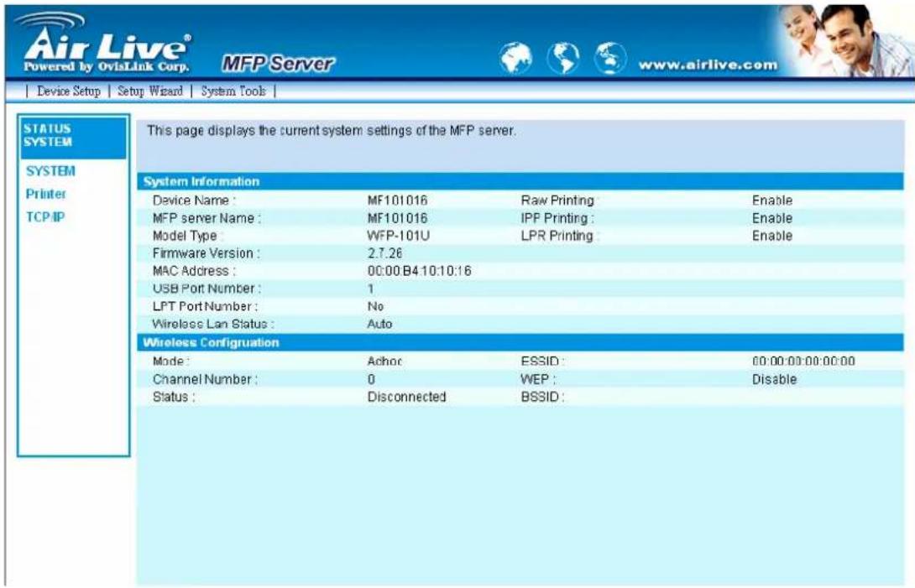This screenshot has height=588, width=915.
Task: Click the MFP Server title text
Action: pos(278,63)
